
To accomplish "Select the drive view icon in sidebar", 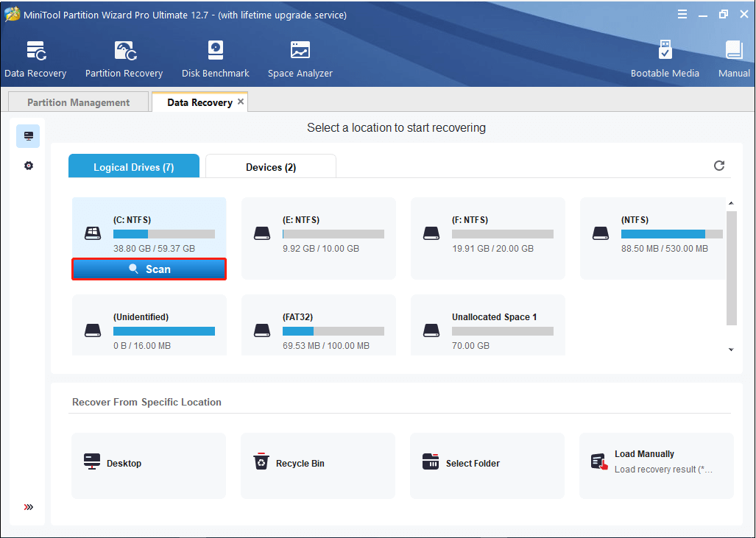I will [x=29, y=136].
